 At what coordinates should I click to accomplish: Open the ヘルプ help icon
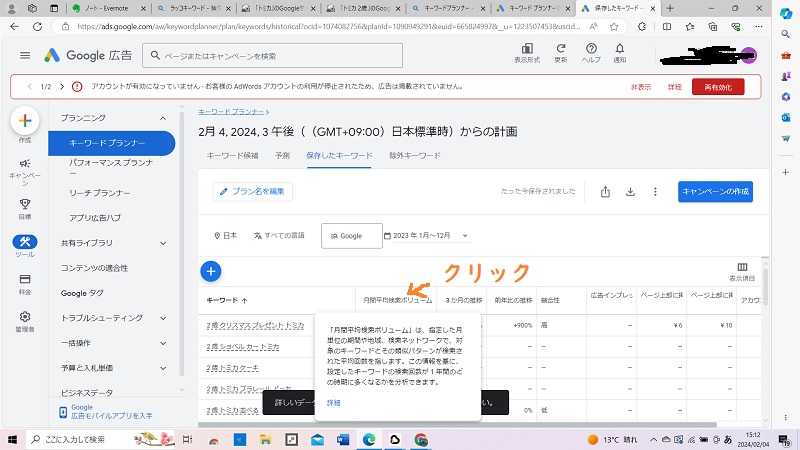point(591,53)
